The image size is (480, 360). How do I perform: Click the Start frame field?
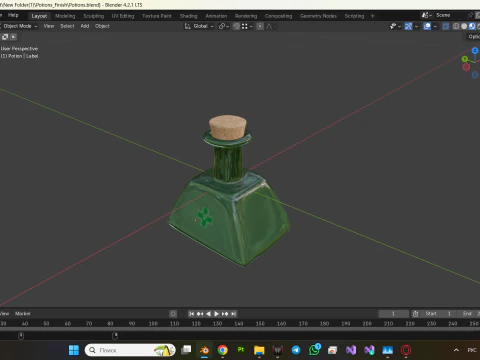[438, 314]
